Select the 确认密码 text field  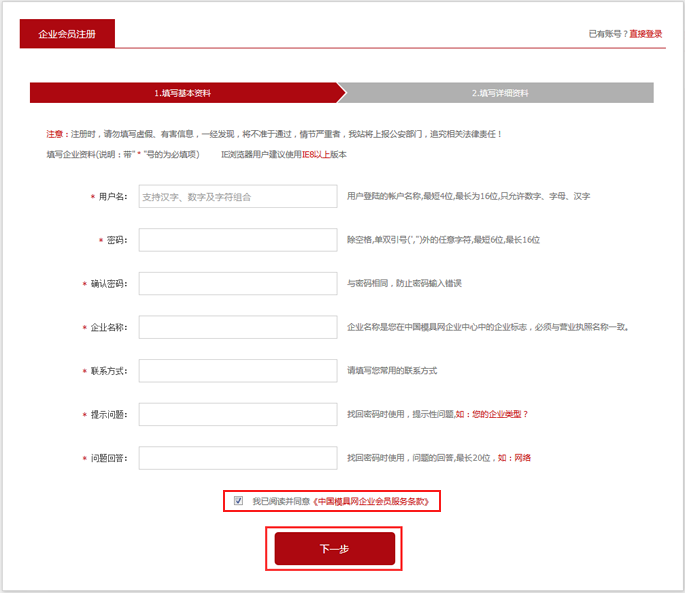238,284
